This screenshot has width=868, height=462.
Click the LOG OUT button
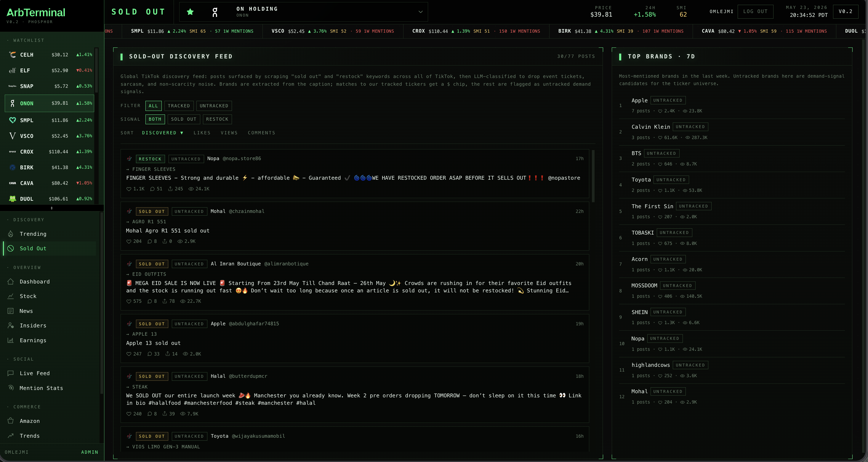(755, 12)
